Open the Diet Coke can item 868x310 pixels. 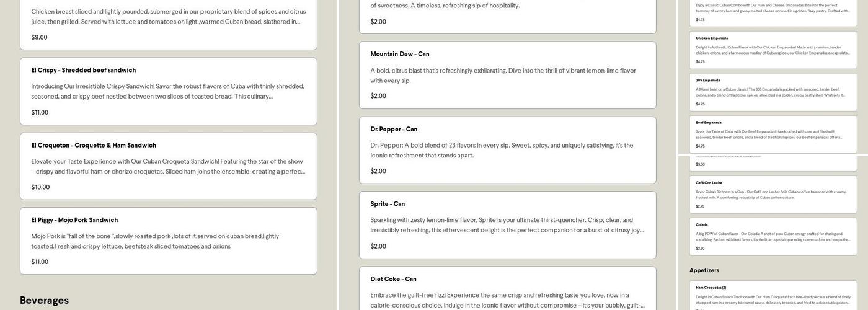(x=507, y=289)
